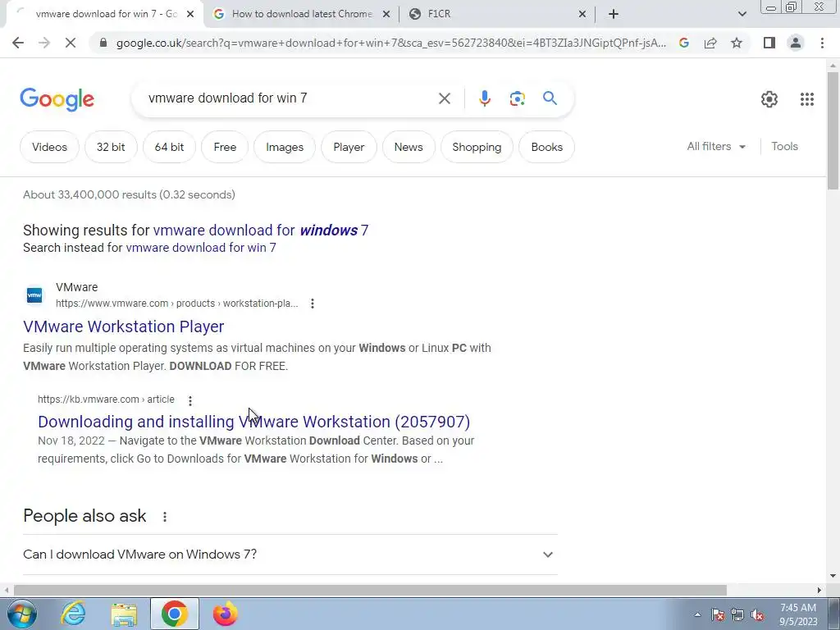Open Windows Explorer from taskbar

[x=124, y=614]
